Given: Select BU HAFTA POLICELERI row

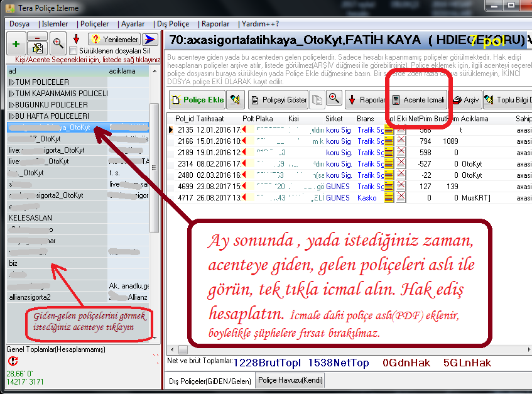Looking at the screenshot, I should [x=78, y=116].
